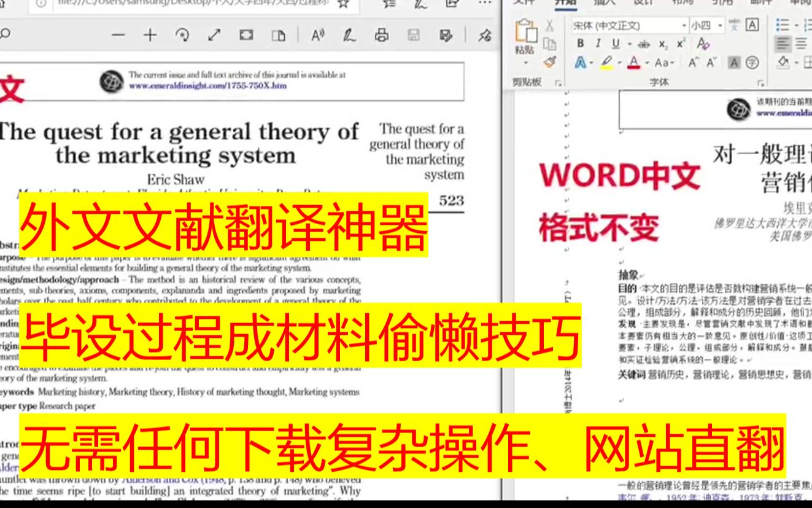
Task: Apply paragraph shading paint bucket
Action: pyautogui.click(x=783, y=63)
